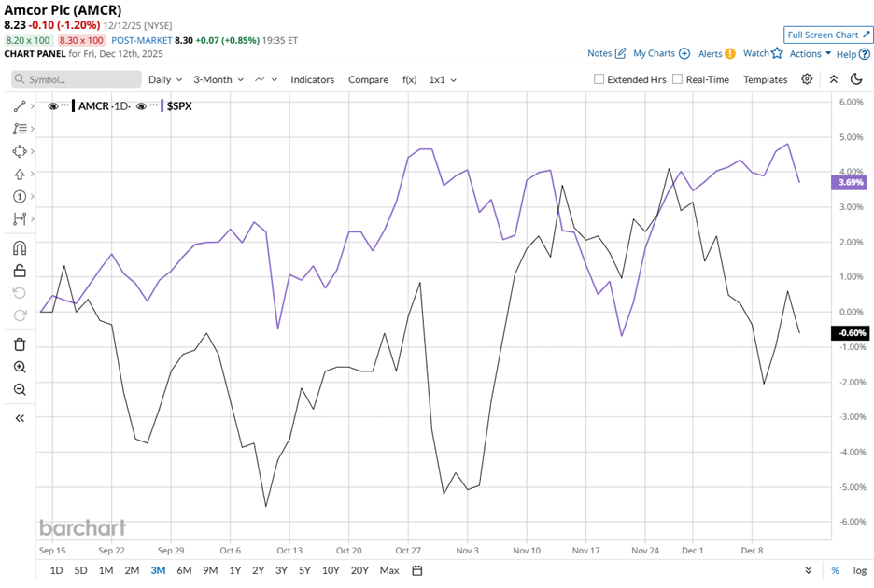The width and height of the screenshot is (874, 588).
Task: Enable the Extended Hrs checkbox
Action: tap(599, 79)
